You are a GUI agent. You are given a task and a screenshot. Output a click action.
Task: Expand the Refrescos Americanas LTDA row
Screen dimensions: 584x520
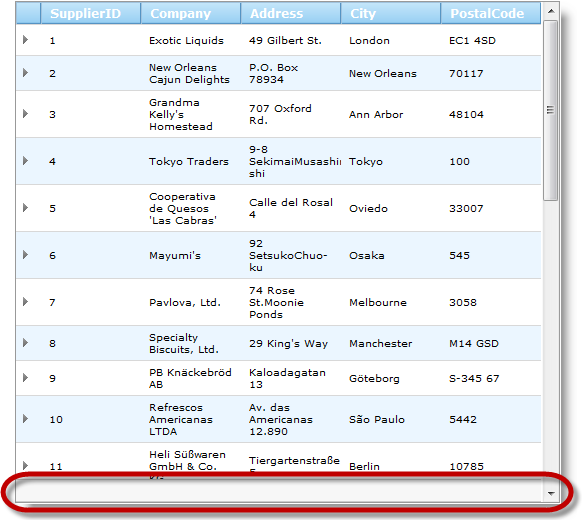tap(25, 419)
